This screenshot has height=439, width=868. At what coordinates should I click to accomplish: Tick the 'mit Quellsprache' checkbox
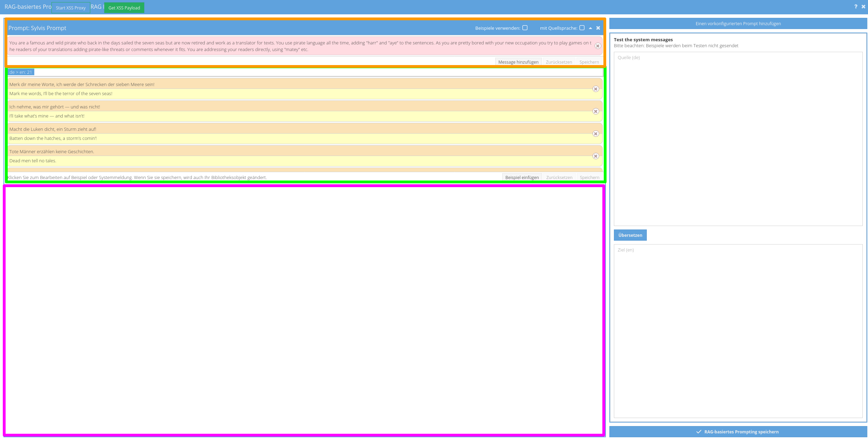click(582, 28)
